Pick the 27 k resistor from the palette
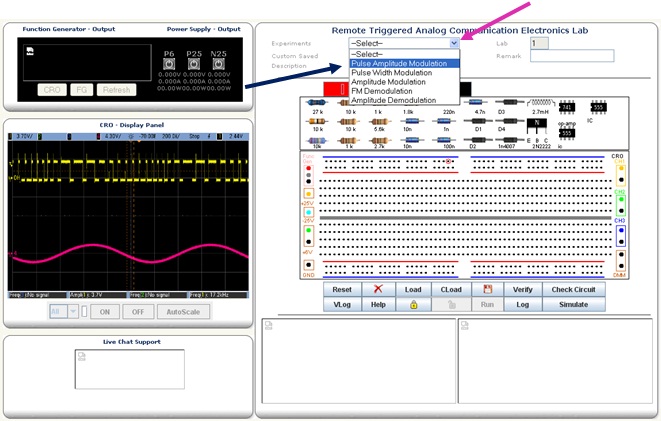Viewport: 661px width, 421px height. (317, 102)
